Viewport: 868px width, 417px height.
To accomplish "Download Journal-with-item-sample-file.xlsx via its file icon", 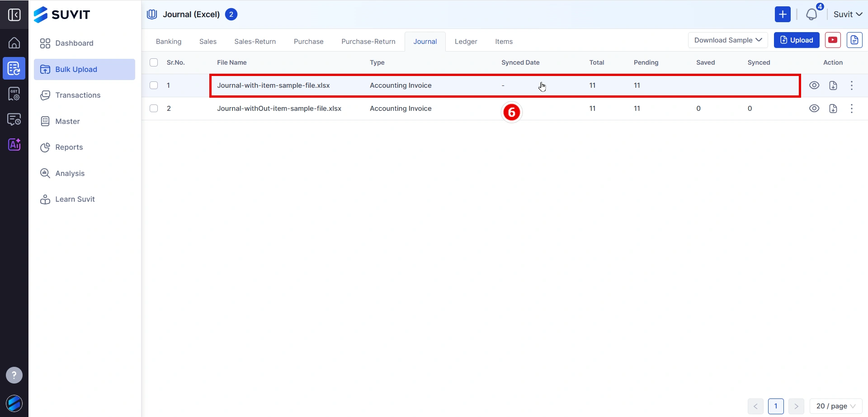I will point(833,85).
